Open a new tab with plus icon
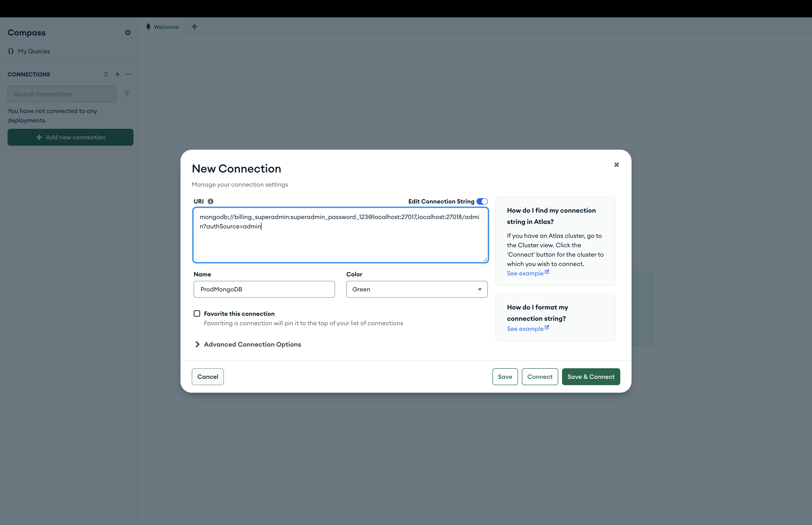The height and width of the screenshot is (525, 812). click(x=195, y=27)
